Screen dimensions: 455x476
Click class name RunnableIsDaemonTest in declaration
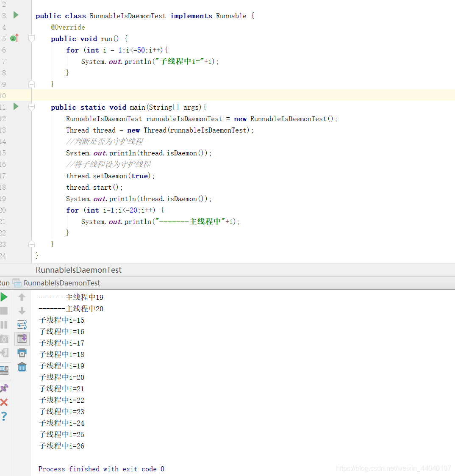(x=128, y=16)
